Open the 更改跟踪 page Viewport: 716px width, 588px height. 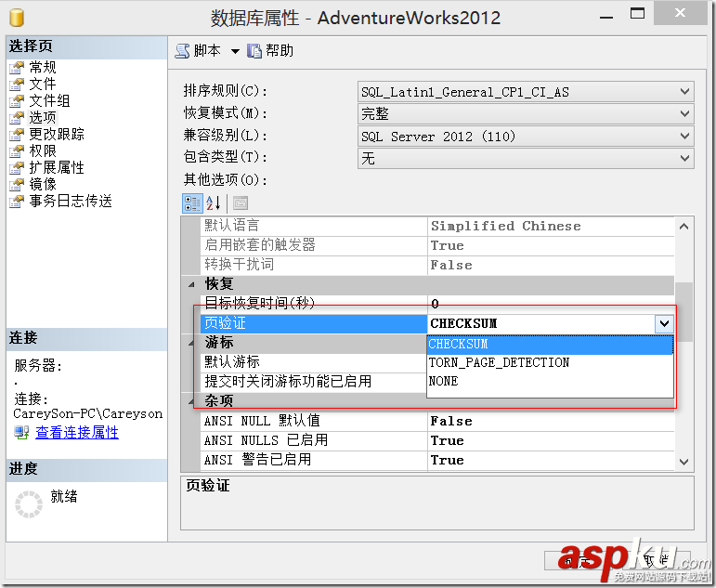pyautogui.click(x=57, y=134)
